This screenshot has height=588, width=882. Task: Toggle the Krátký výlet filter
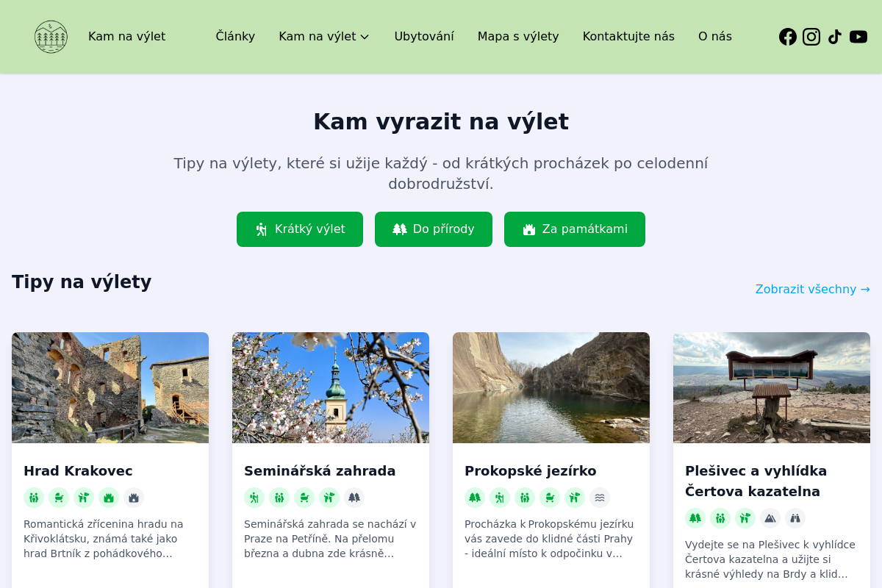[x=299, y=229]
